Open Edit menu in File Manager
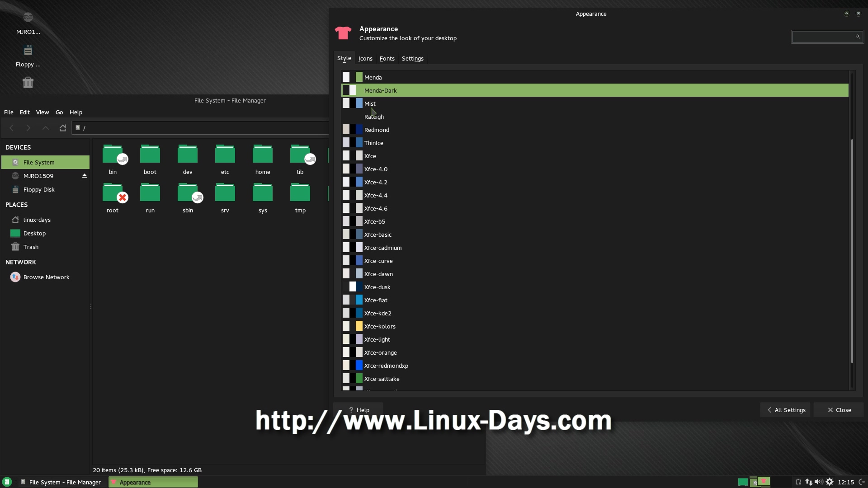The height and width of the screenshot is (488, 868). click(25, 112)
